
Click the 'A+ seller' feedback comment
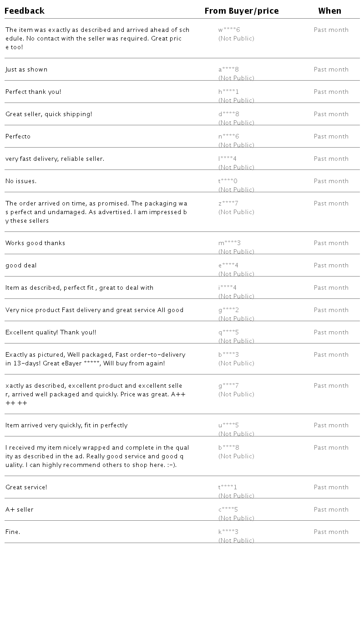[x=20, y=510]
